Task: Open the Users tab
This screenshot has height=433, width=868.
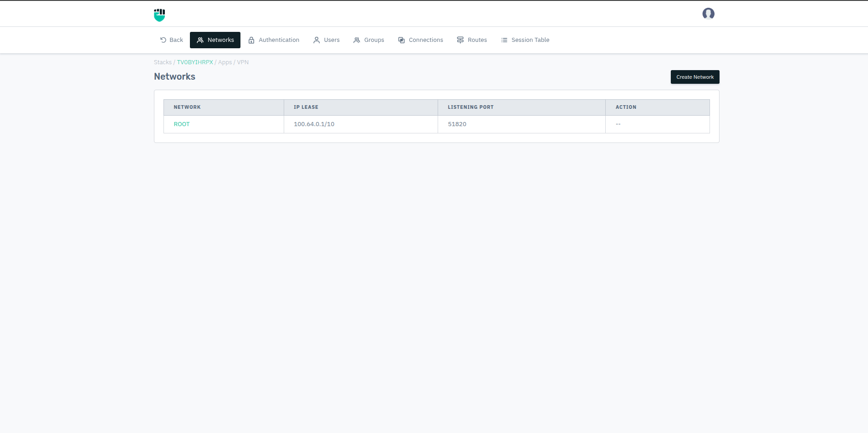Action: (327, 40)
